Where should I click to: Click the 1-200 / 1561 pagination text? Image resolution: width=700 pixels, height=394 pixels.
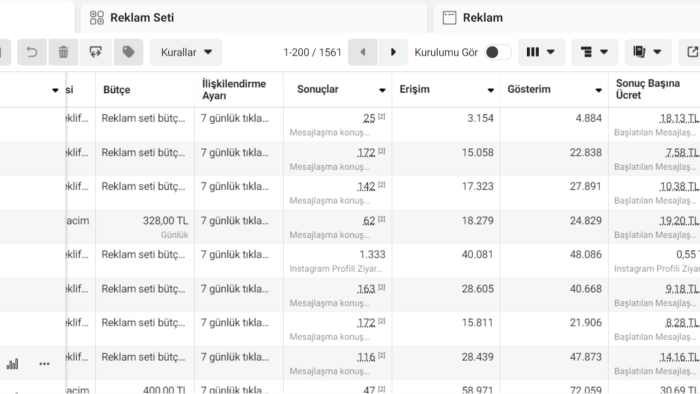click(312, 52)
